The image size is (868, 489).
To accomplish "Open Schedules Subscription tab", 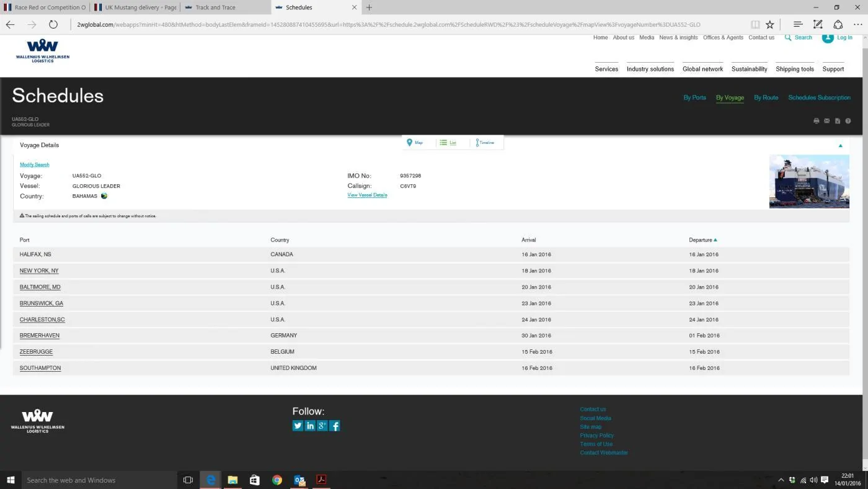I will point(820,97).
